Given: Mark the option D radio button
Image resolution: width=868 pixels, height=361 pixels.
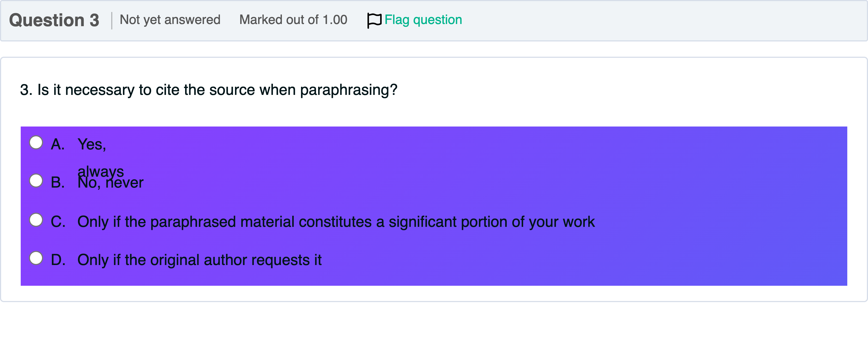Looking at the screenshot, I should 36,258.
